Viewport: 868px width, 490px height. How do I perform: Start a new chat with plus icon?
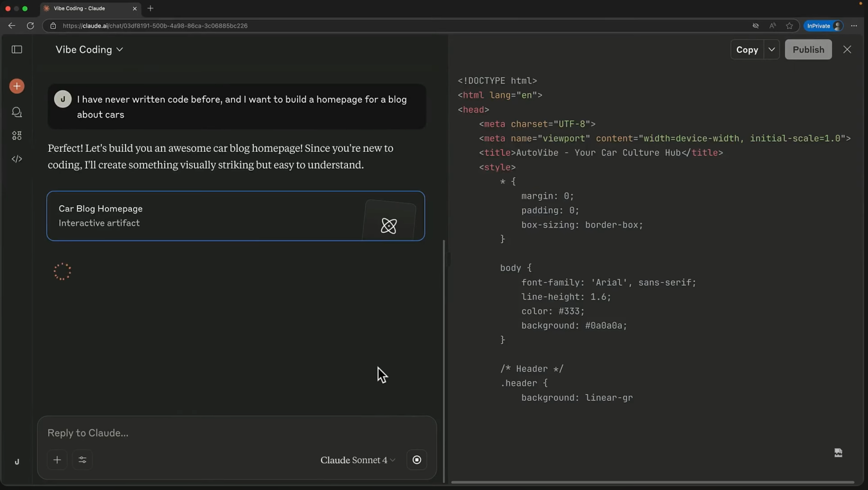click(x=17, y=86)
